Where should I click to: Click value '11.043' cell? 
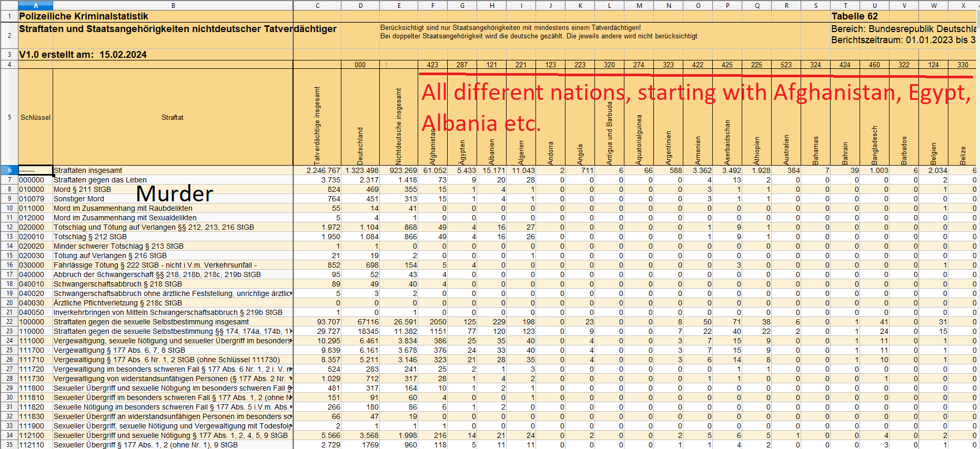pos(521,170)
